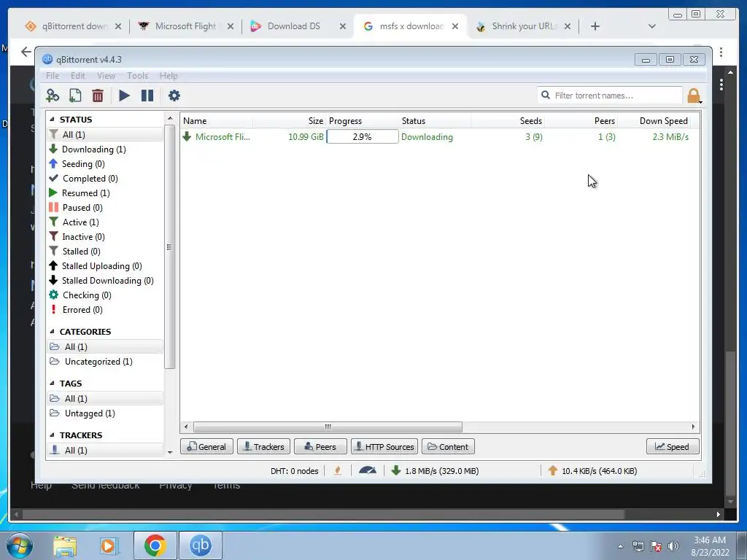747x560 pixels.
Task: Select the Active (1) status filter
Action: (x=80, y=222)
